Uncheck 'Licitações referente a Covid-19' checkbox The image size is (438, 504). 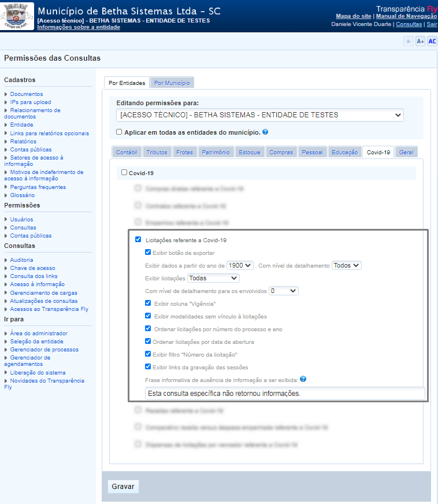pos(138,239)
